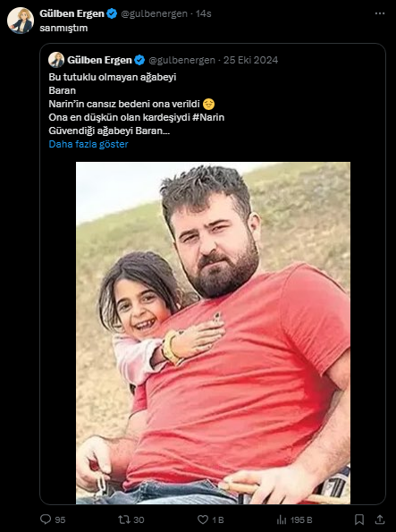
Task: Open the quoted tweet's small avatar
Action: [56, 60]
